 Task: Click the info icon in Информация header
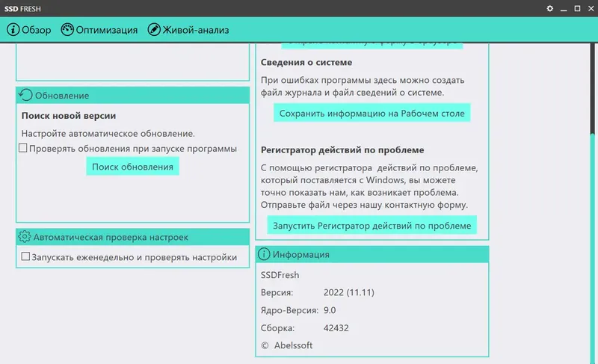pos(264,254)
